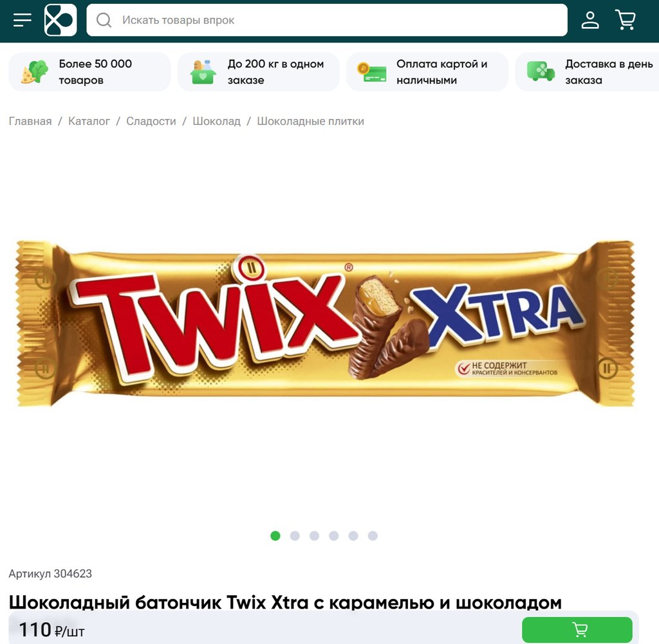Select the fourth image carousel dot
Viewport: 659px width, 644px height.
(334, 536)
